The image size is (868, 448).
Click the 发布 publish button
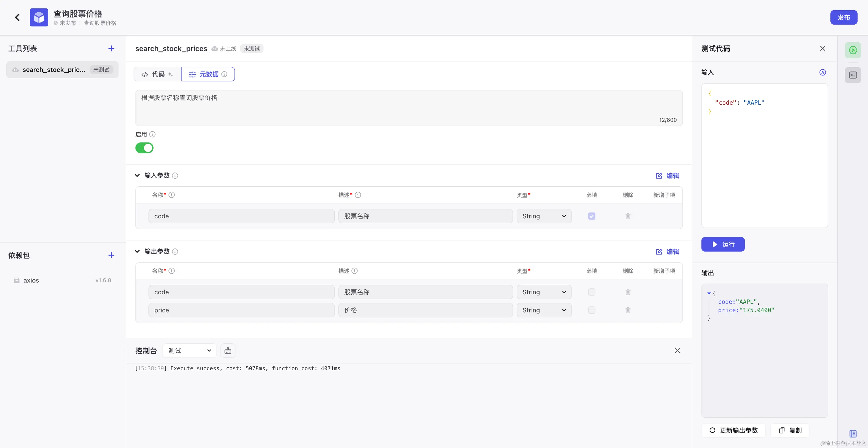tap(844, 17)
